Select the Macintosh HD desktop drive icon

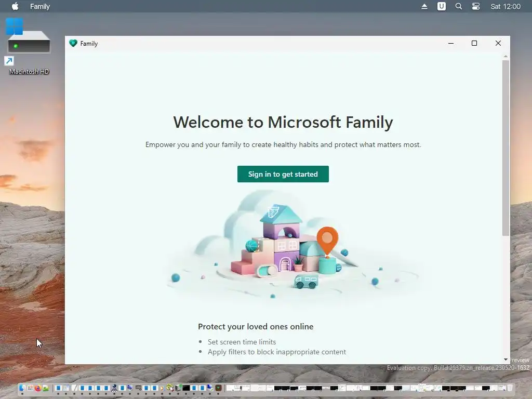pos(29,47)
